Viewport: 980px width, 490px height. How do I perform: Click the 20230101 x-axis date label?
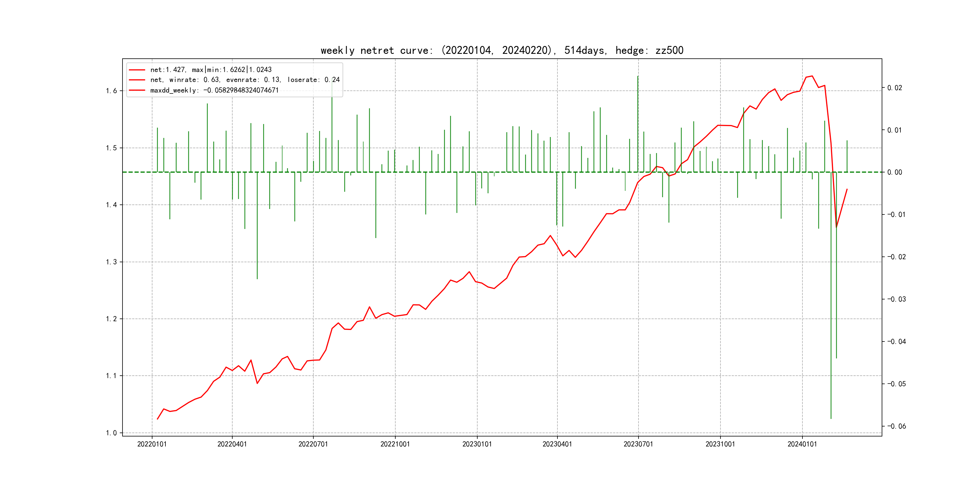[477, 444]
